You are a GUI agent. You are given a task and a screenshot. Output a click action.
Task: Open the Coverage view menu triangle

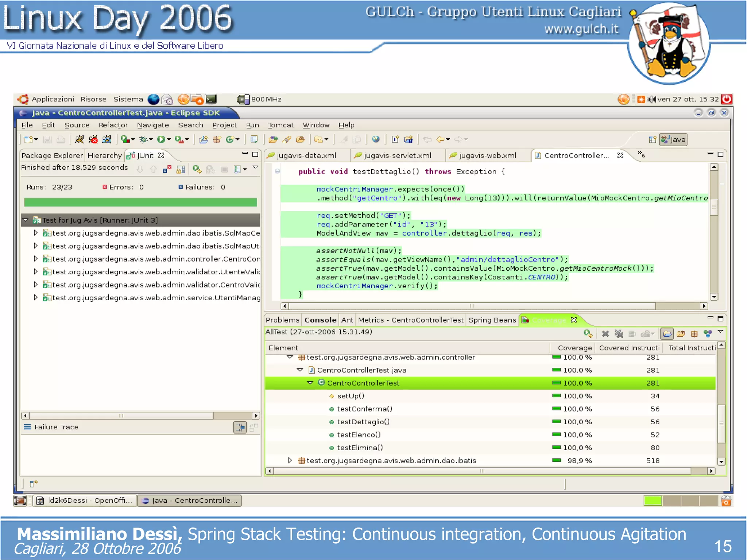tap(720, 332)
